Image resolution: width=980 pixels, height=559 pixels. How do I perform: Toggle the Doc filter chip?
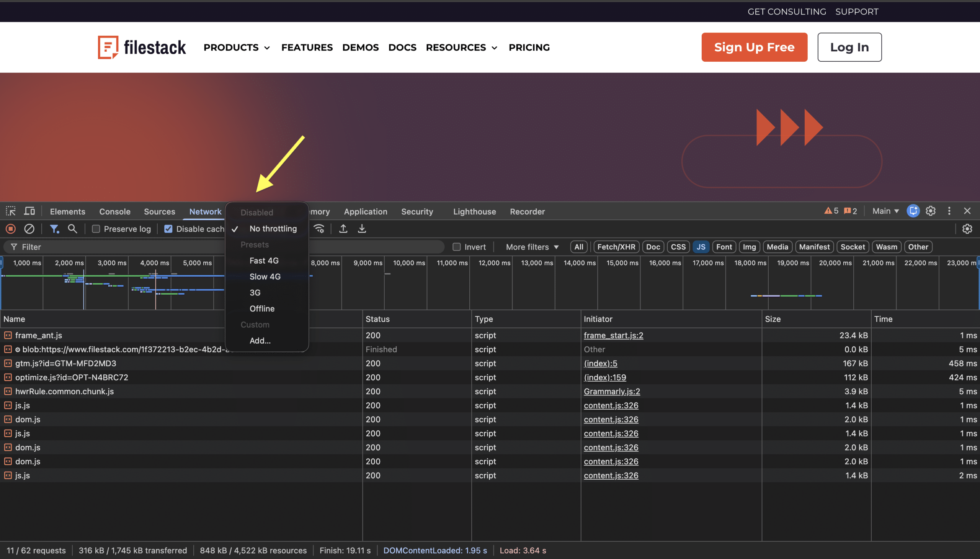653,247
